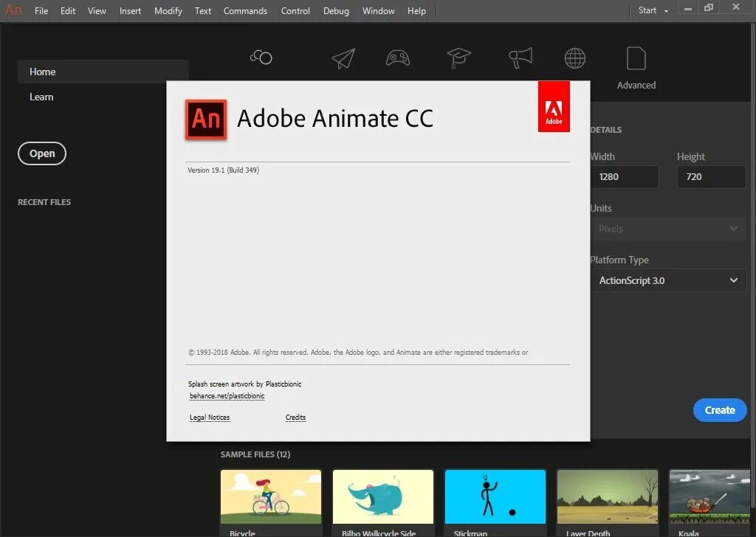
Task: Click the Width field showing 1280
Action: tap(625, 177)
